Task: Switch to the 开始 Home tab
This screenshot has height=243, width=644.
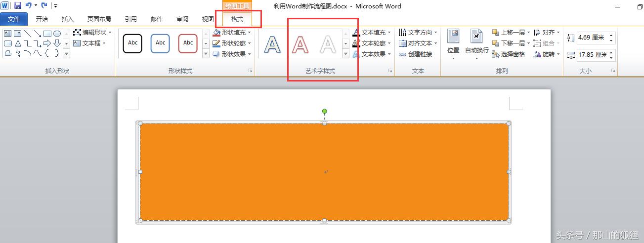Action: click(42, 19)
